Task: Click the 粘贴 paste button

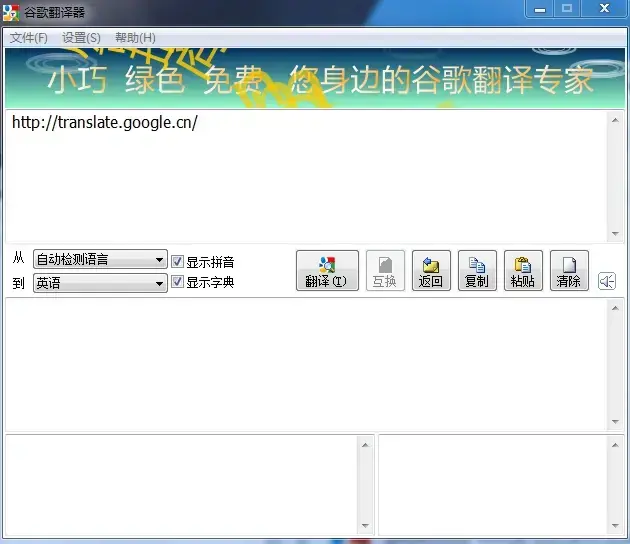Action: 523,270
